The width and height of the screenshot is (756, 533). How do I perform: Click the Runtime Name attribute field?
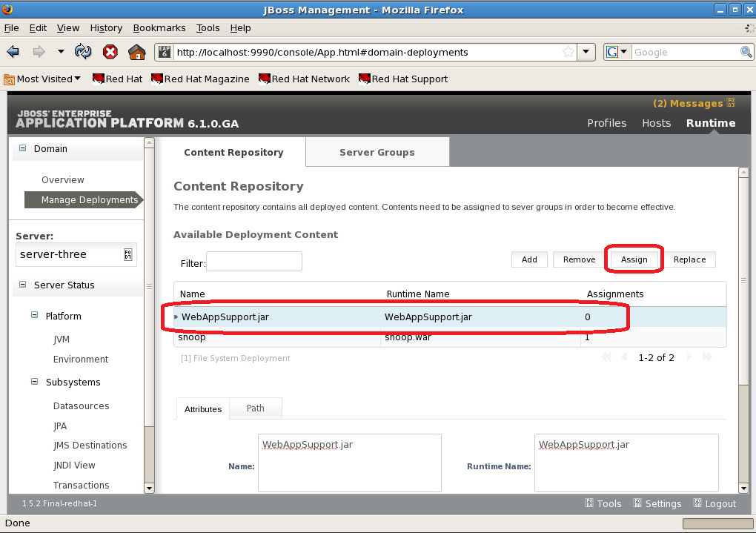626,463
